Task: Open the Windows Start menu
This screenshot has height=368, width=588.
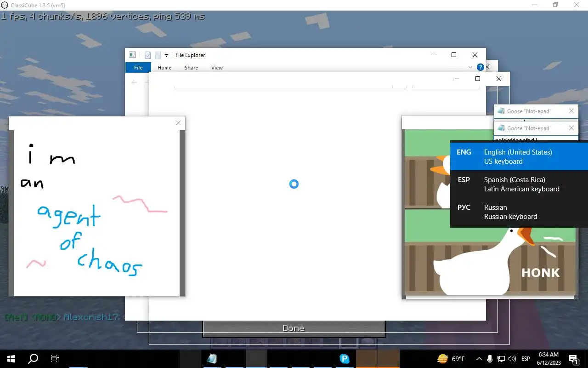Action: (11, 359)
